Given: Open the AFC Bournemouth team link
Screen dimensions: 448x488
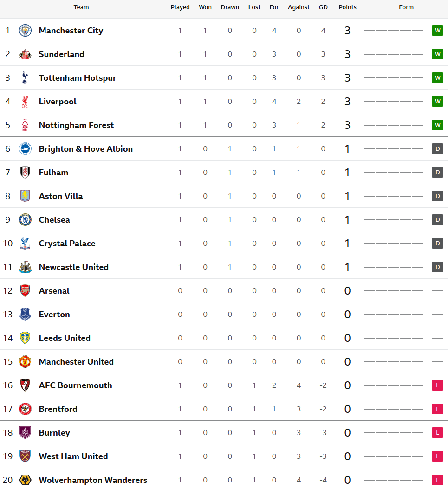Looking at the screenshot, I should 75,385.
